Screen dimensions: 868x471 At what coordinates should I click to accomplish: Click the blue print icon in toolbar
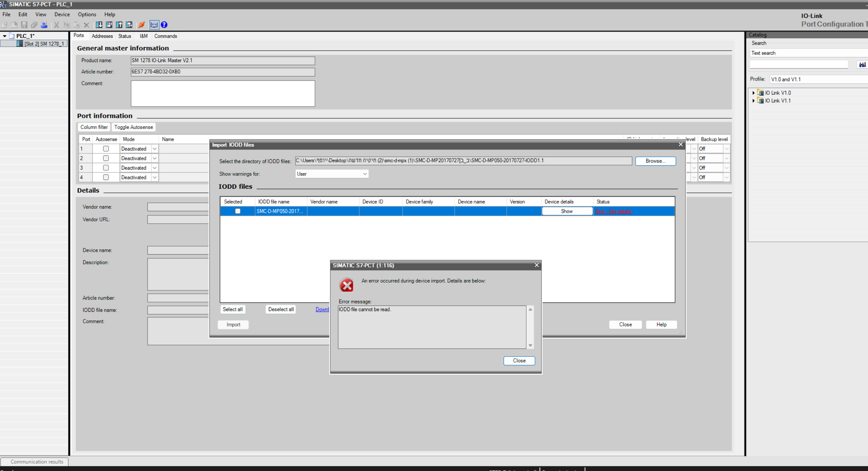44,25
